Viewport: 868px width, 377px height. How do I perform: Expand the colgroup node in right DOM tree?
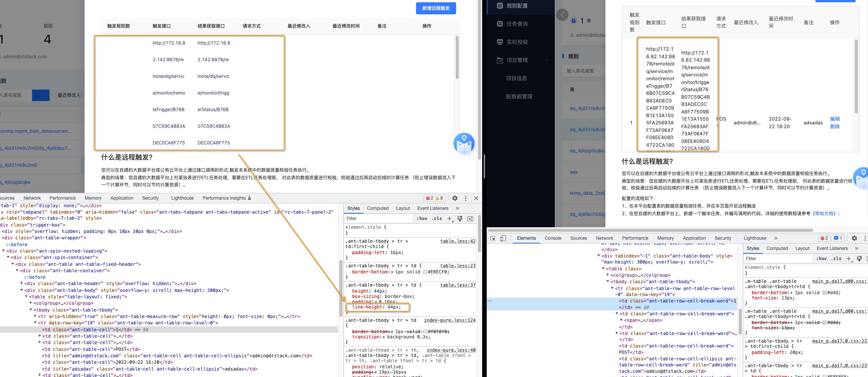[608, 275]
